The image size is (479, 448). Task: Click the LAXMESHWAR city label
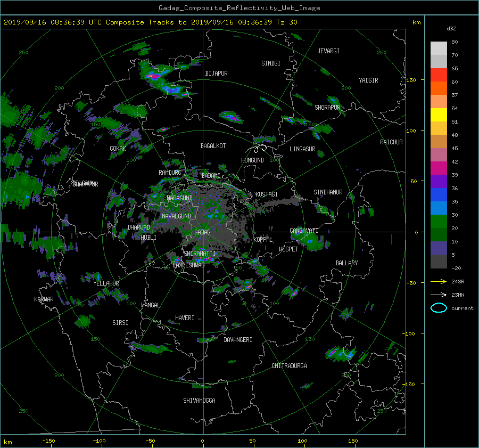(188, 265)
